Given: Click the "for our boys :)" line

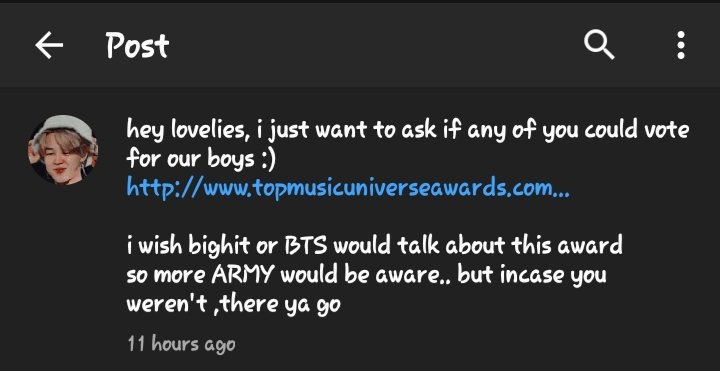Looking at the screenshot, I should point(201,159).
